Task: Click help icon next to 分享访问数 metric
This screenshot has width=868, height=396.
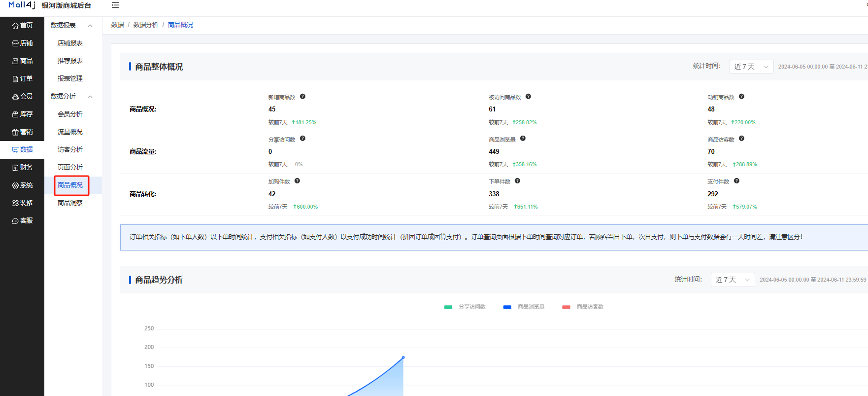Action: click(302, 139)
